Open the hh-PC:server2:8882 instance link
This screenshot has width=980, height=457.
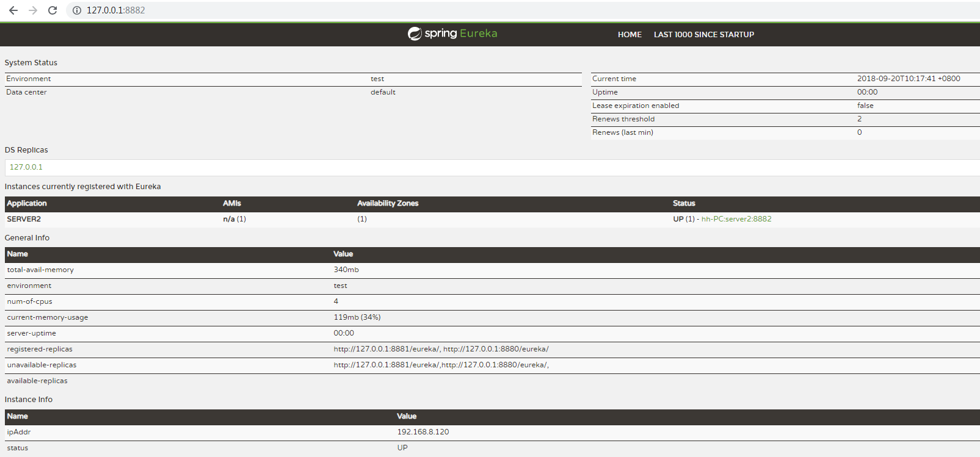[x=736, y=219]
